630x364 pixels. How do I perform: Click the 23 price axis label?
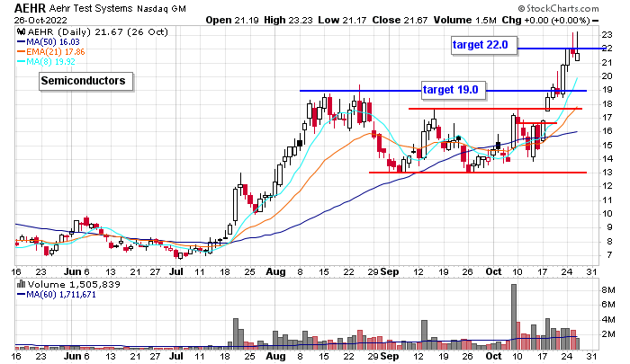coord(607,35)
